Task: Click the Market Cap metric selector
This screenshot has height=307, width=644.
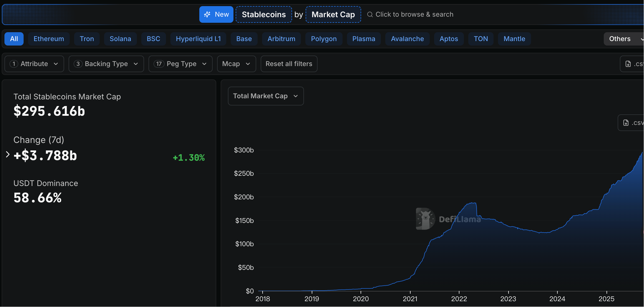Action: 333,14
